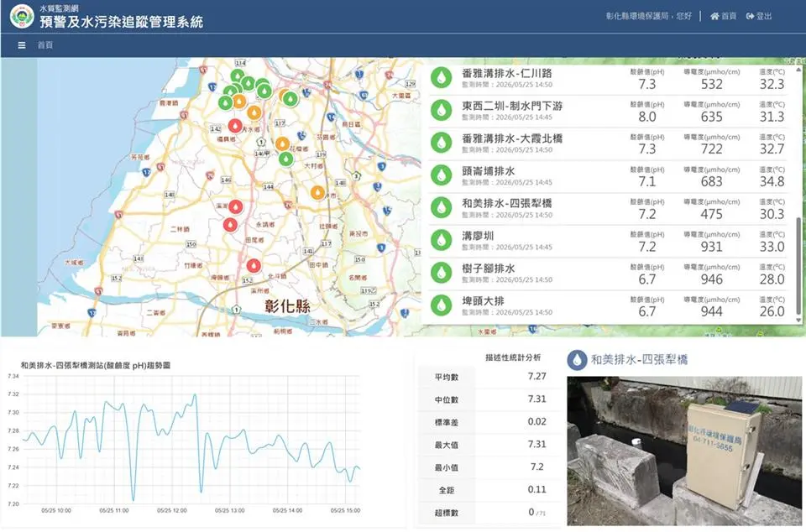Click the pH trend line chart
The width and height of the screenshot is (806, 532).
[x=191, y=440]
